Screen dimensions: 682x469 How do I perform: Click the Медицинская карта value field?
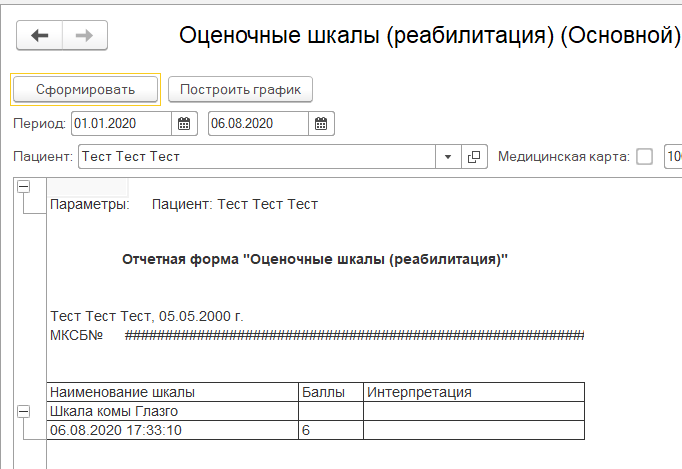tap(673, 157)
